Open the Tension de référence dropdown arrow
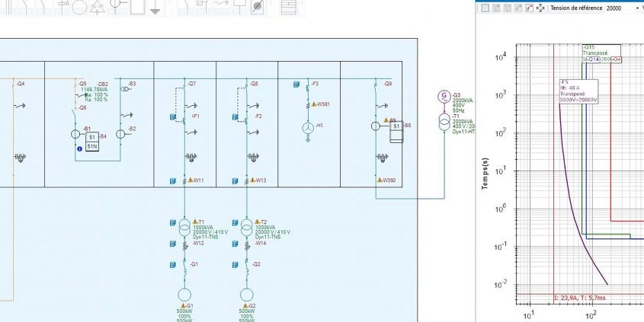 pos(637,8)
